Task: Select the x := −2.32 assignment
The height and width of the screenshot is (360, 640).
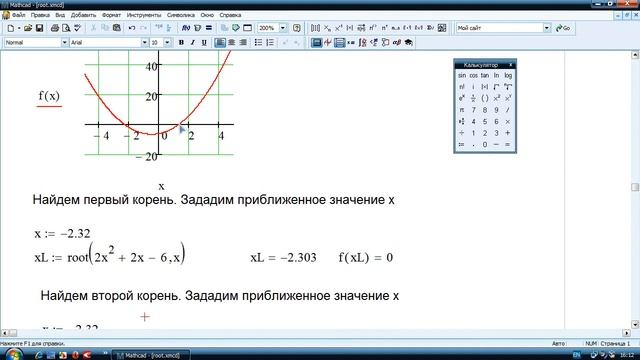Action: pos(62,233)
